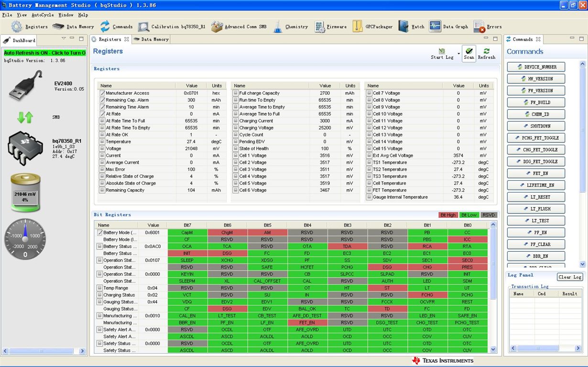Click the lock icon beside Temperature row
The image size is (588, 367).
tap(102, 142)
